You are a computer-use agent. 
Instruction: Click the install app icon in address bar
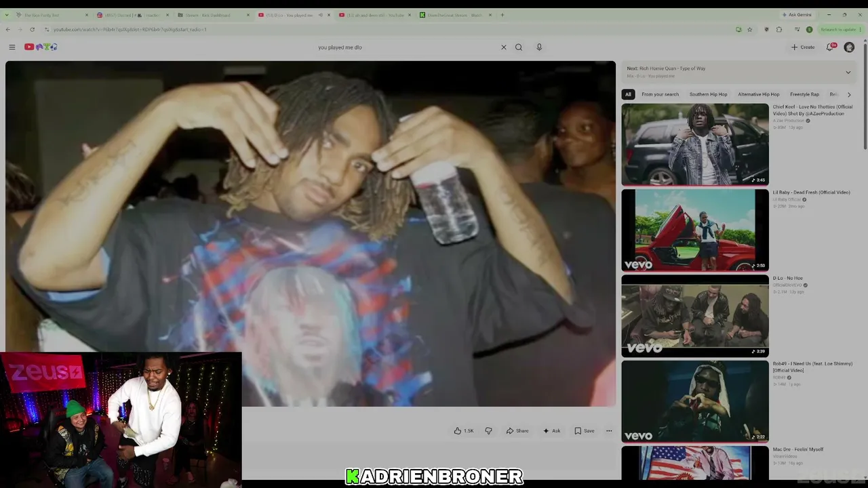(x=738, y=29)
